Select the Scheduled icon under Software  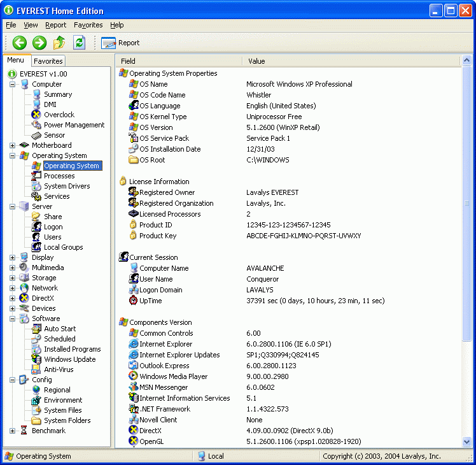[x=36, y=339]
